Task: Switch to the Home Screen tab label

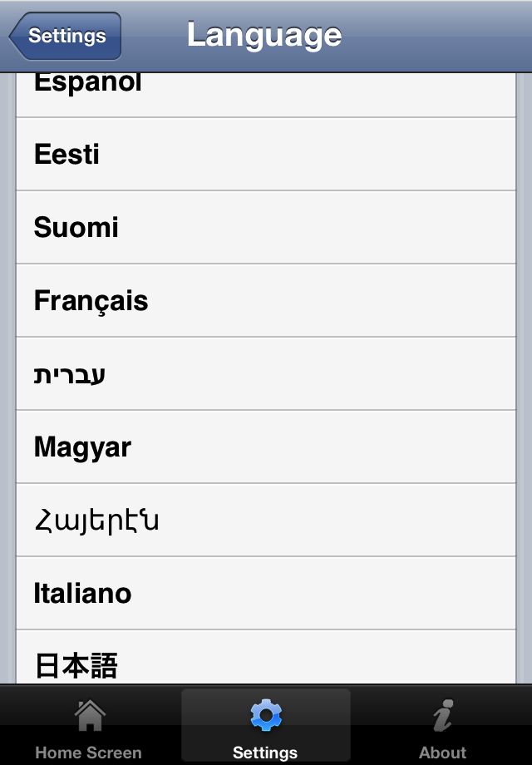Action: coord(88,753)
